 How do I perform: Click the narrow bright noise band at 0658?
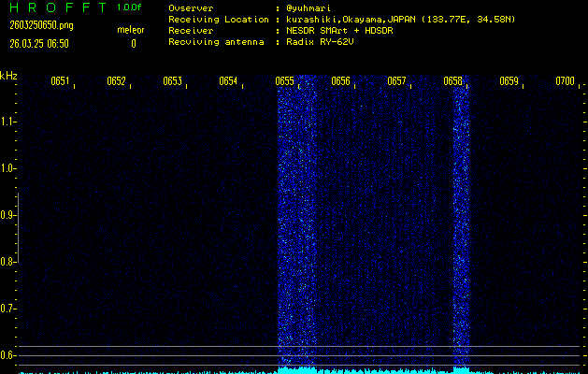[461, 224]
